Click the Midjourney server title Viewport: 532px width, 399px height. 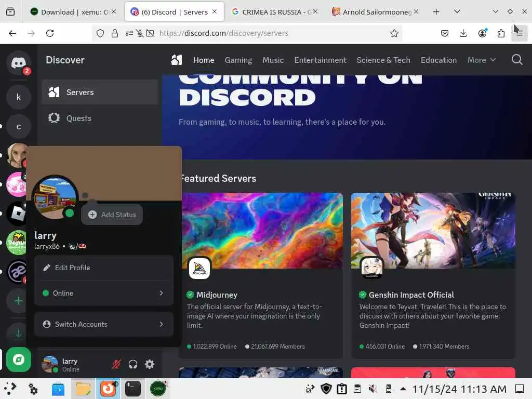[217, 295]
